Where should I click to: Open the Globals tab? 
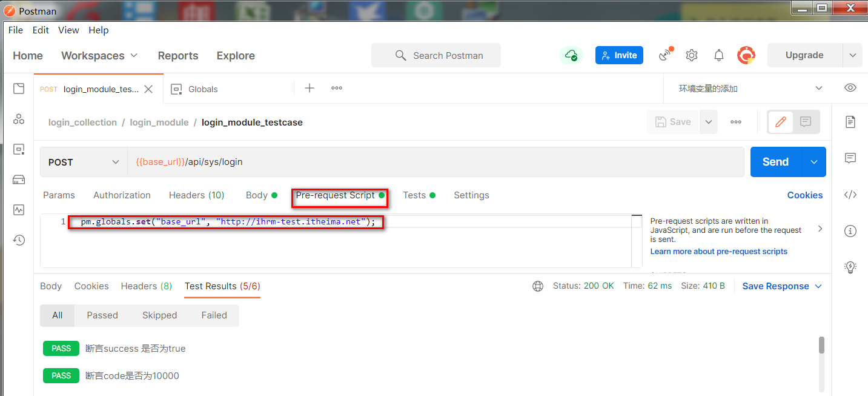click(203, 89)
